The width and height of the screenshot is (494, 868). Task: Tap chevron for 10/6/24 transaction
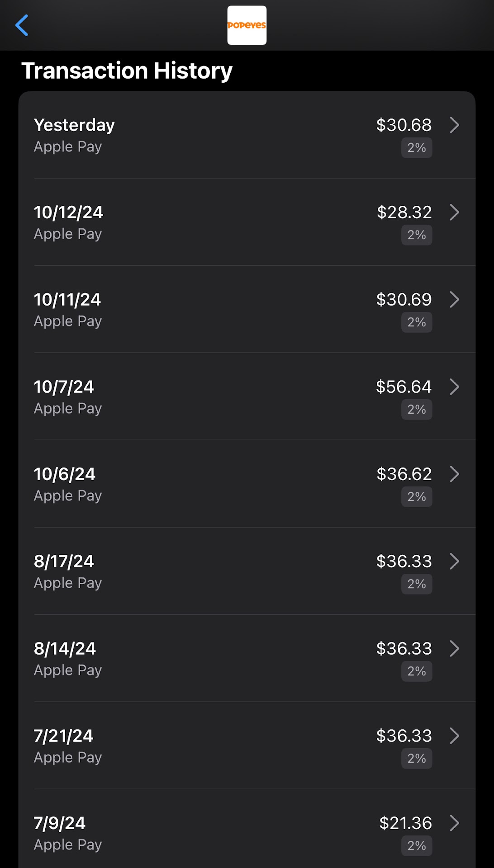point(454,474)
